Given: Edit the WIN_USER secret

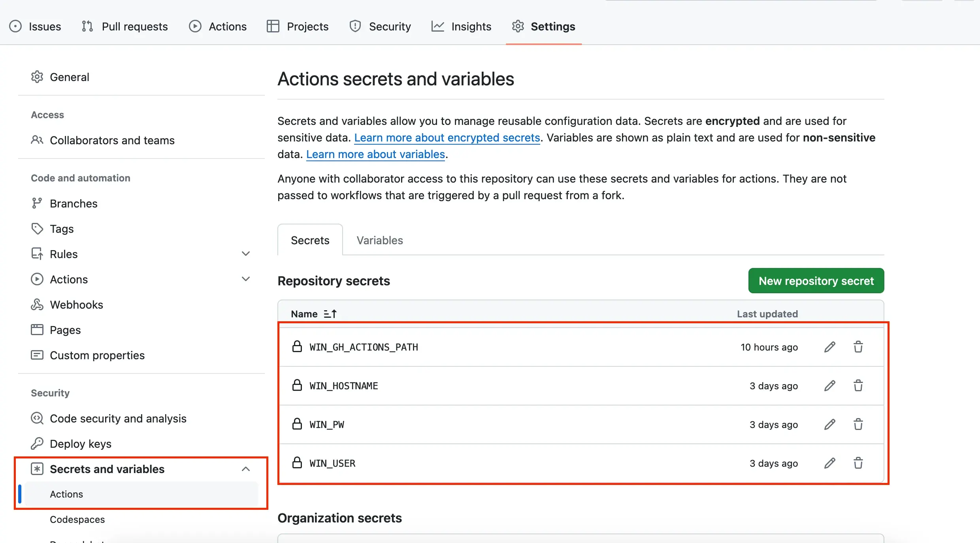Looking at the screenshot, I should [x=830, y=463].
